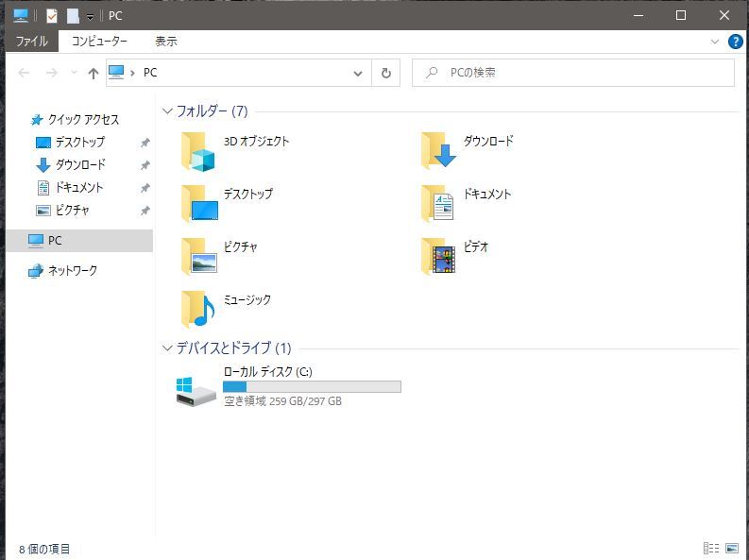Screen dimensions: 749x560
Task: Click the New folder icon in title bar
Action: (73, 16)
